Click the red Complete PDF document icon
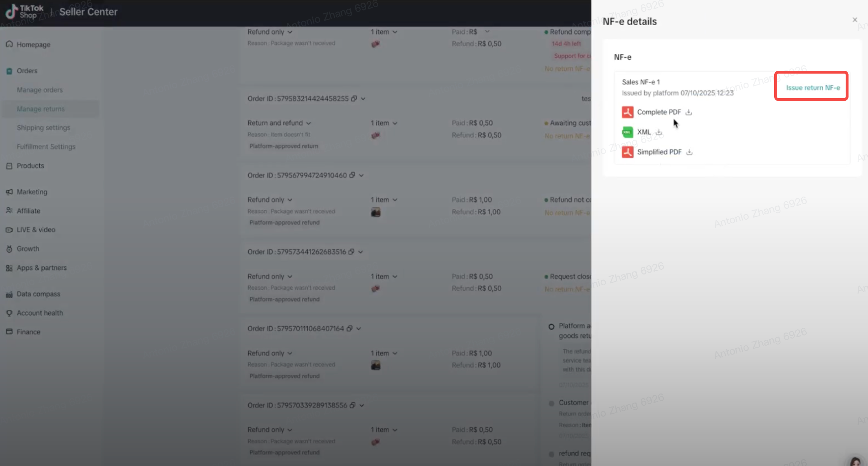868x466 pixels. 627,112
